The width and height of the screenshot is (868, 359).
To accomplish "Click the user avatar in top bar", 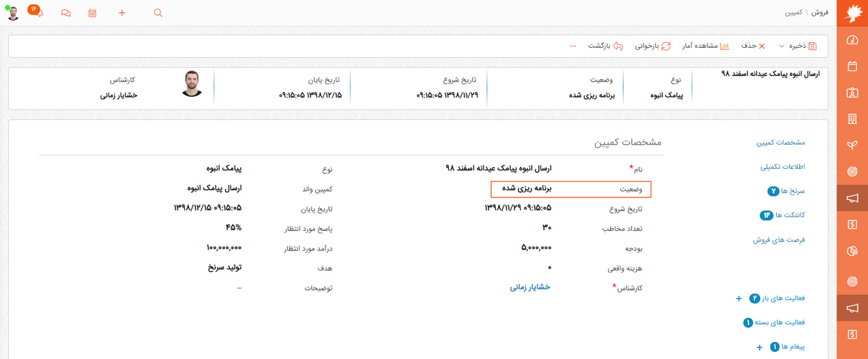I will click(x=13, y=13).
